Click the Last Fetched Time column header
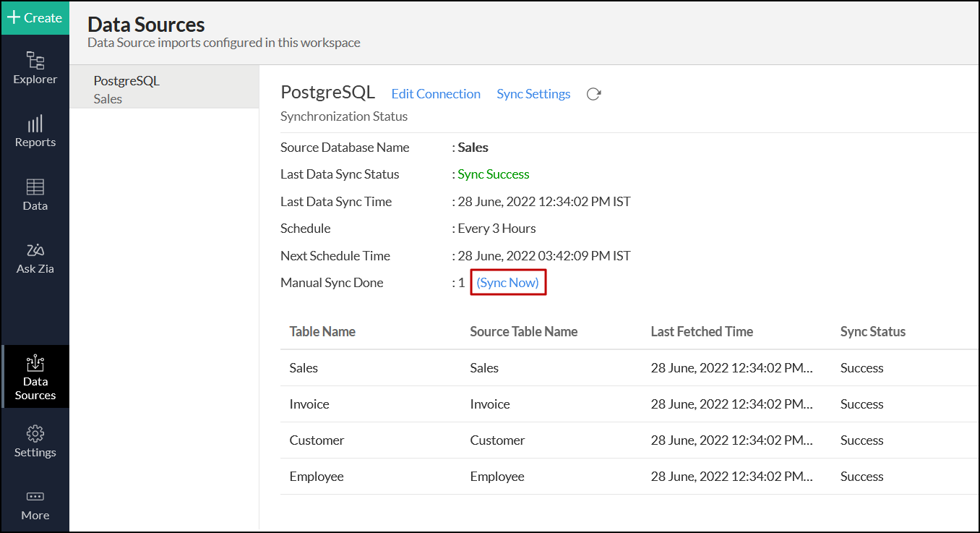 [702, 332]
